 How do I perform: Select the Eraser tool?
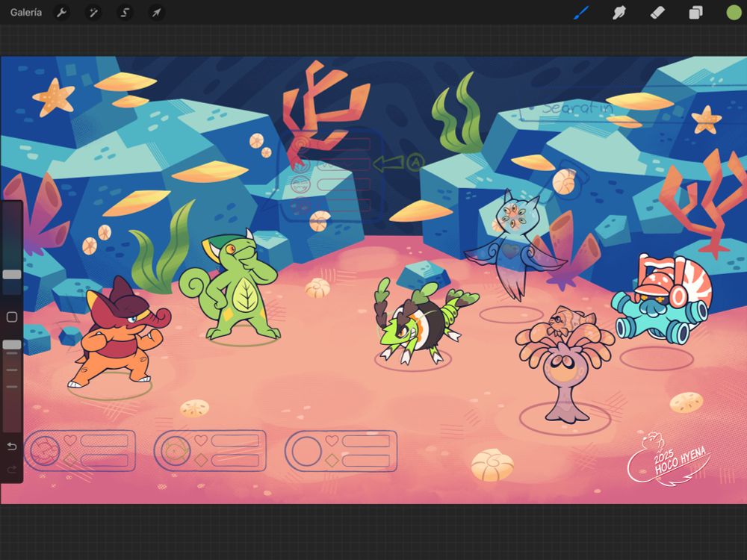click(657, 13)
